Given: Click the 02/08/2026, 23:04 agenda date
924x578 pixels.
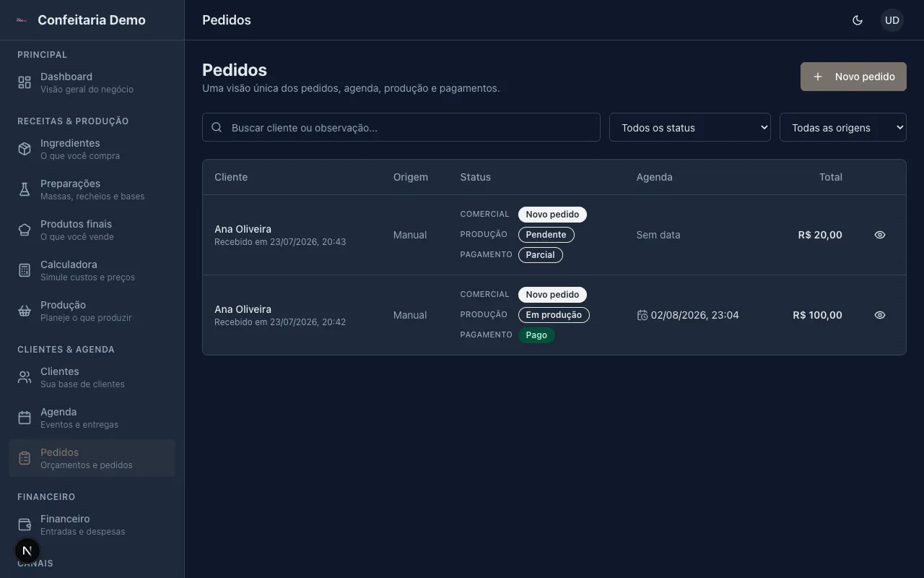Looking at the screenshot, I should (695, 315).
